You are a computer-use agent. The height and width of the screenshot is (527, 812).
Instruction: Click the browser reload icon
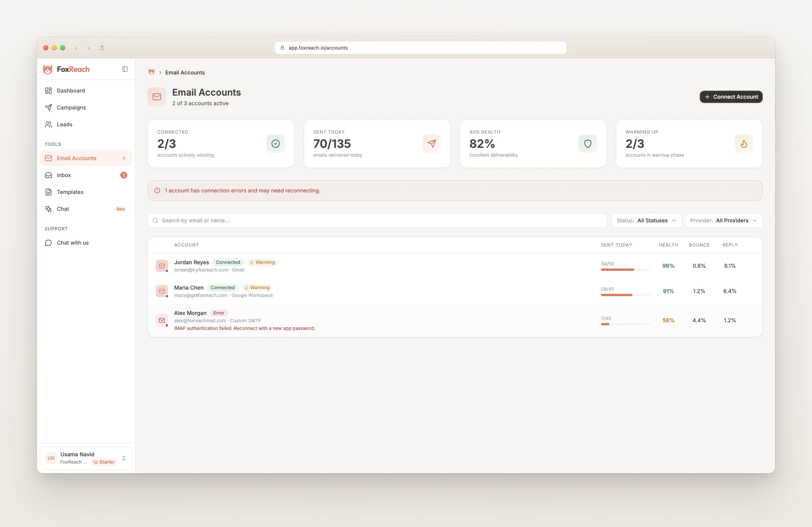click(x=102, y=48)
